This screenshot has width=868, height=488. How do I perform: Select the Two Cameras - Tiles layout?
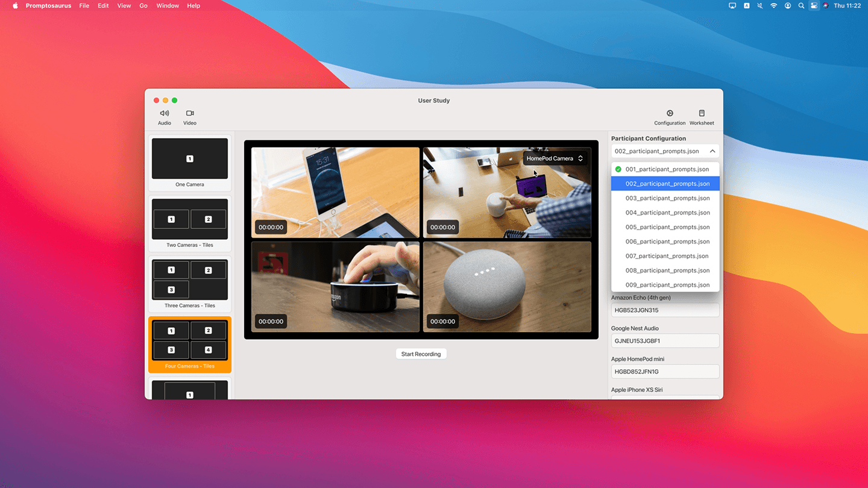tap(190, 223)
